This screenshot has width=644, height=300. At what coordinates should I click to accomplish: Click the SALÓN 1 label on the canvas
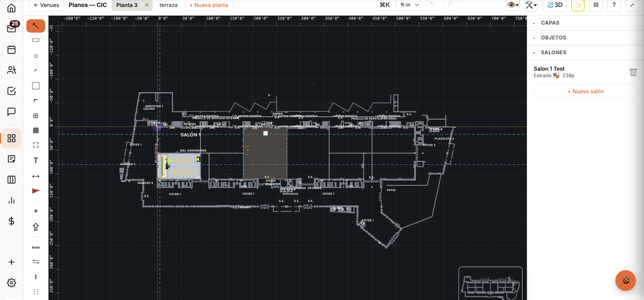[x=191, y=135]
